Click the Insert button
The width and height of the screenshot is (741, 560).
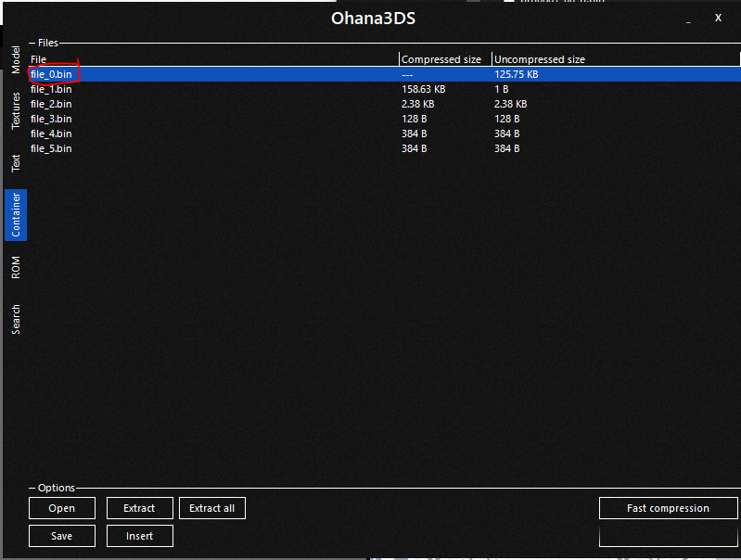point(139,536)
